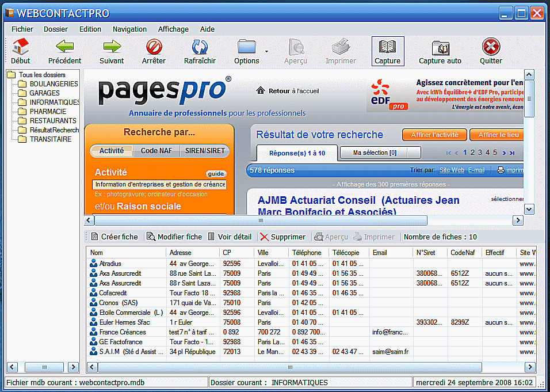Click the Affiner l'activité button
The image size is (550, 392).
pyautogui.click(x=434, y=135)
